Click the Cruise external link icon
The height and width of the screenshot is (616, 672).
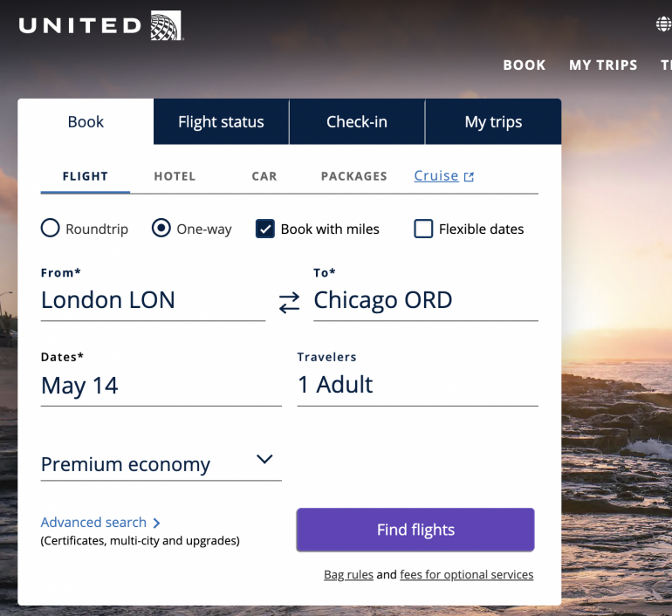point(469,177)
